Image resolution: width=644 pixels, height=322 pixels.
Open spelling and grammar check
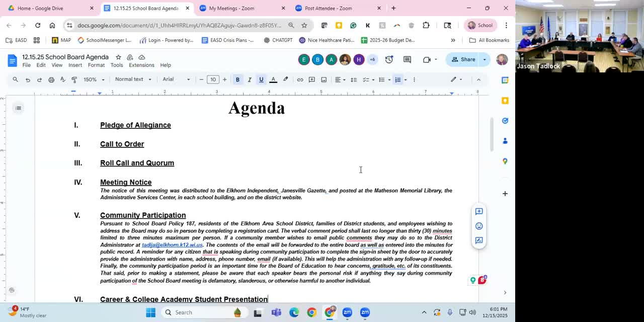62,79
